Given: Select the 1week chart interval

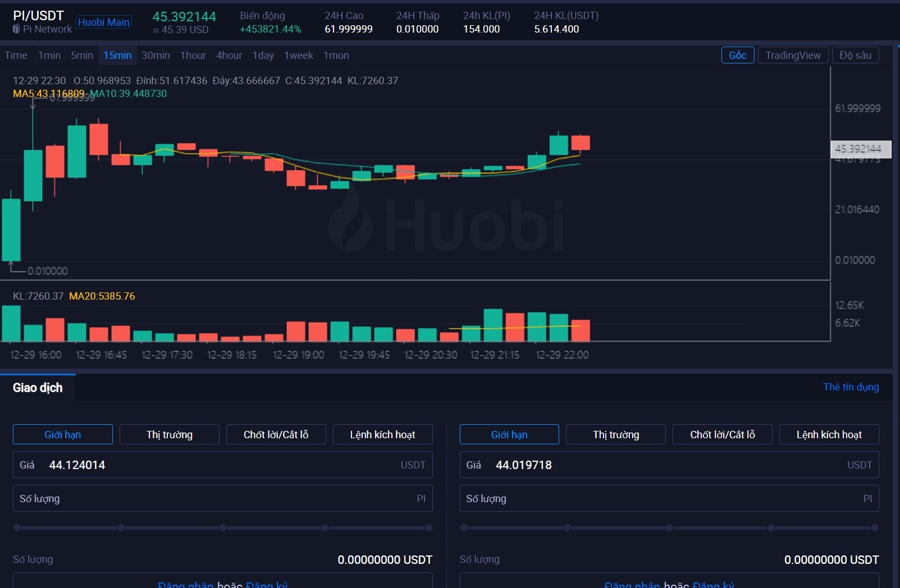Looking at the screenshot, I should (298, 56).
